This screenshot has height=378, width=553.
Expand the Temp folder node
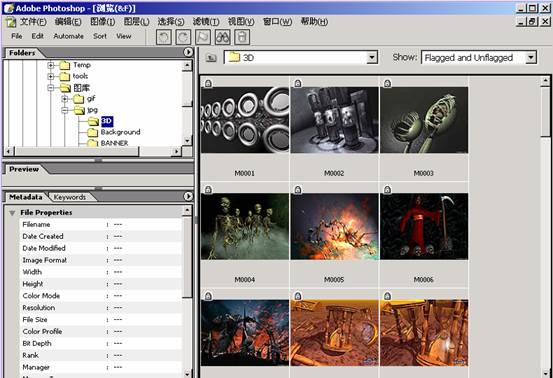(x=51, y=65)
